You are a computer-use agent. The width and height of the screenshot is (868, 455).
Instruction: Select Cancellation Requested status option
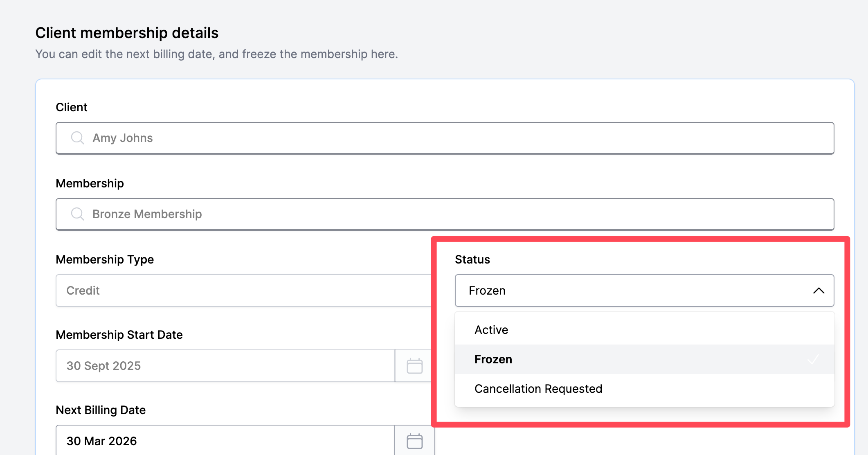point(538,389)
